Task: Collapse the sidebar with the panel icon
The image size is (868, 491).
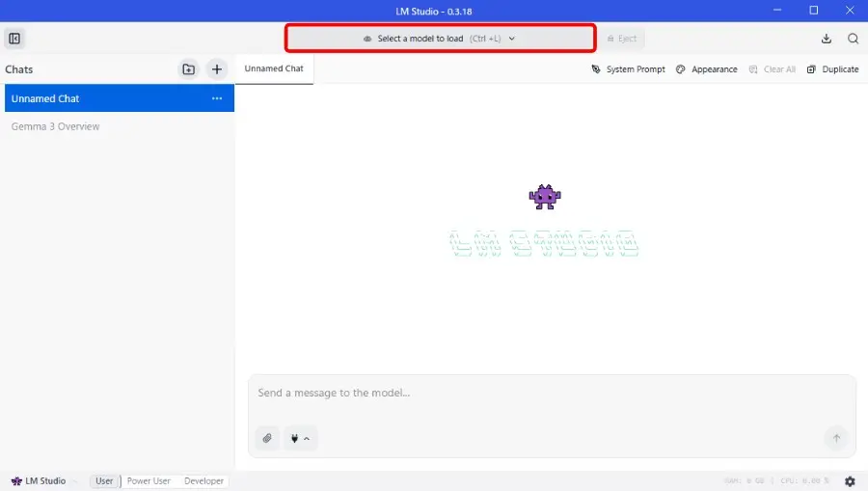Action: [x=14, y=39]
